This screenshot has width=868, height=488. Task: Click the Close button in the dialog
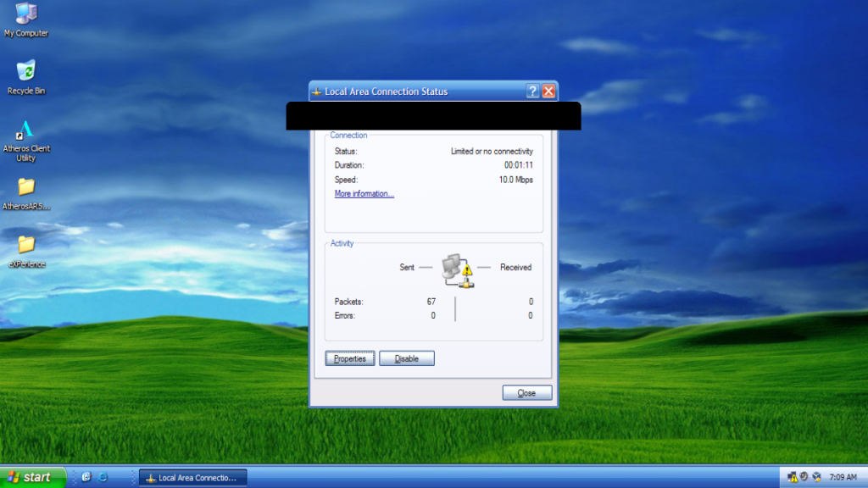coord(527,393)
